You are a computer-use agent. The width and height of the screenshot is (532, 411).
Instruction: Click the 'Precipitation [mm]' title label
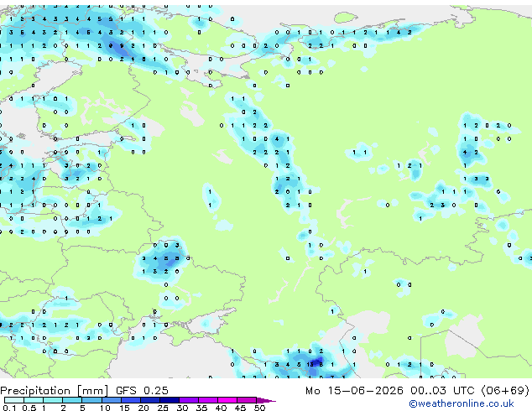[x=55, y=391]
